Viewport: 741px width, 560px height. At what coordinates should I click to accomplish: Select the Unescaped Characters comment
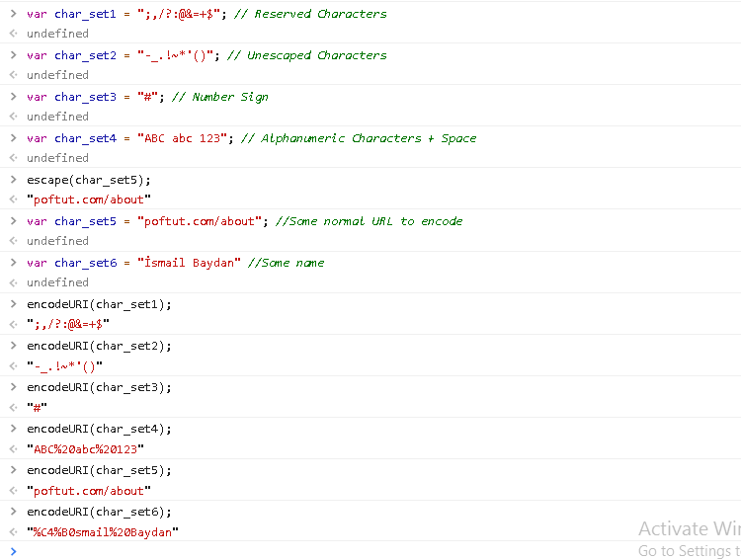point(307,55)
